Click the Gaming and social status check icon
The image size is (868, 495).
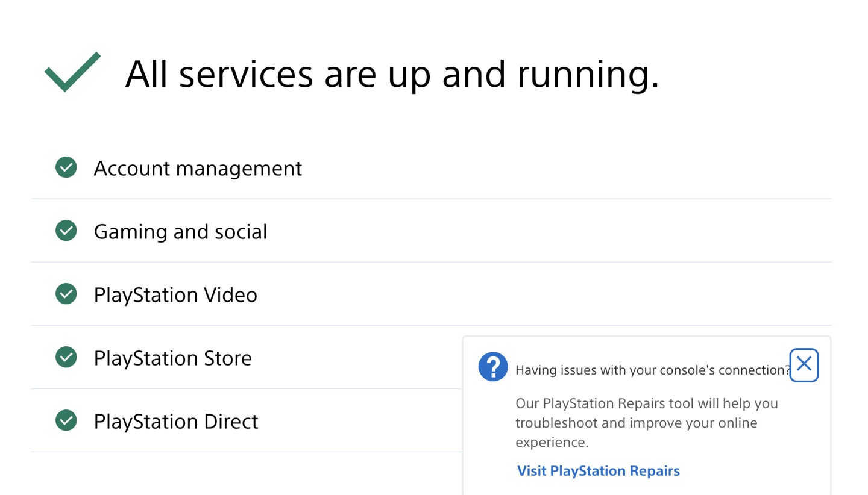66,231
